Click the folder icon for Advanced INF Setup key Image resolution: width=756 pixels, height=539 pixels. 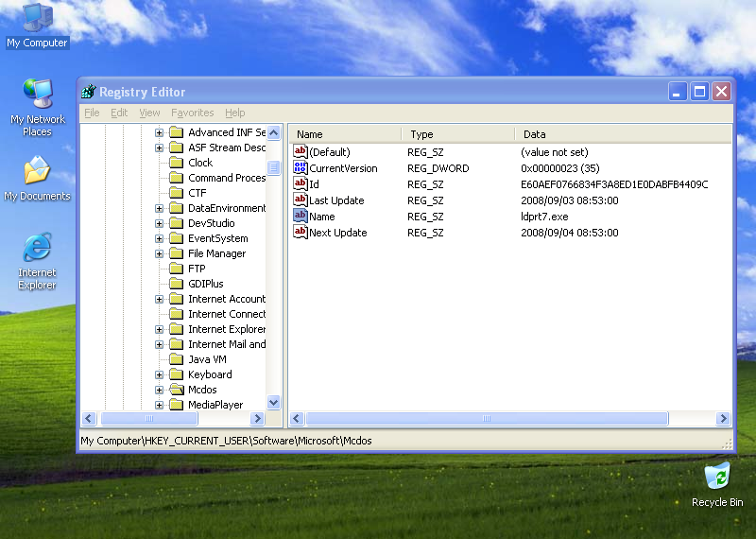[177, 132]
